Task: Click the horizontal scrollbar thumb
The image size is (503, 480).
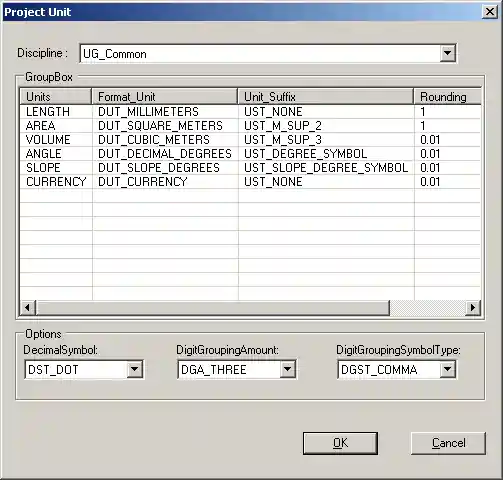Action: tap(212, 307)
